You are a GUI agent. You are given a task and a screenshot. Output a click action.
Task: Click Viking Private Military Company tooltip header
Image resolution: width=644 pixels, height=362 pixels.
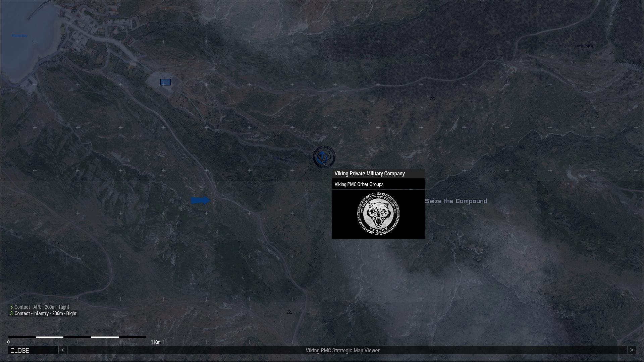370,174
